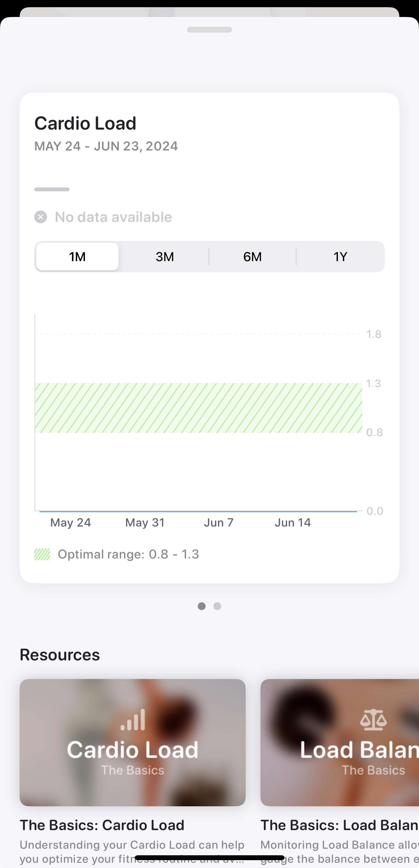Screen dimensions: 419x868
Task: Tap the gray X icon beside No data available
Action: [x=41, y=217]
